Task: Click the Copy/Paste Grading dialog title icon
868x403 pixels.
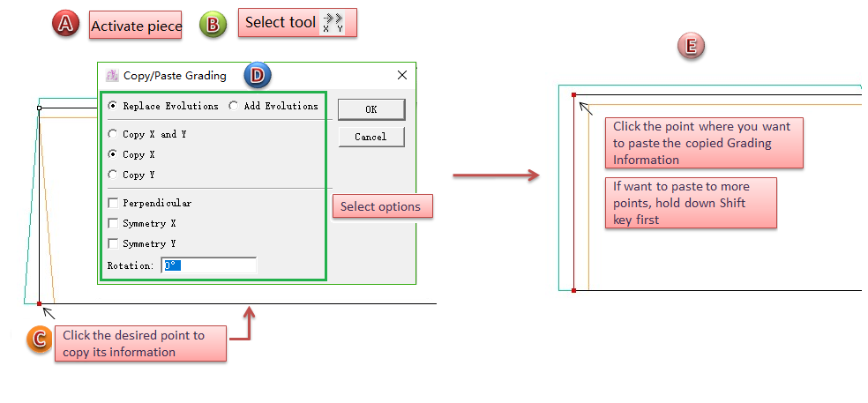Action: click(112, 76)
